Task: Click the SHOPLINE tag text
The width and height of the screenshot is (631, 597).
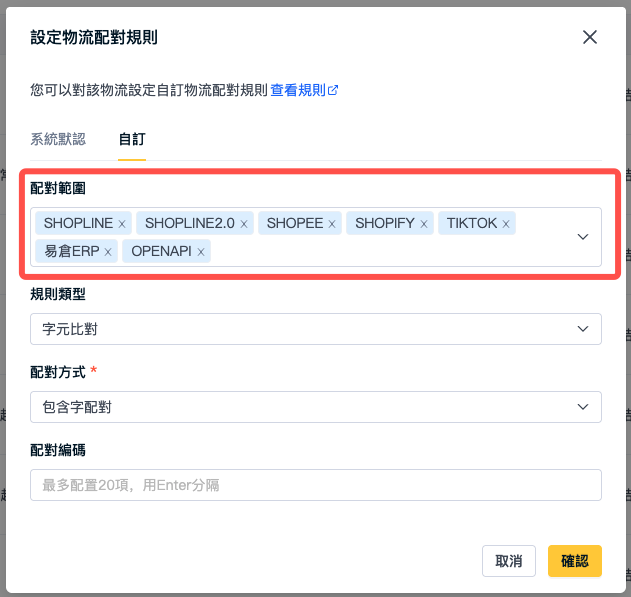Action: pyautogui.click(x=78, y=223)
